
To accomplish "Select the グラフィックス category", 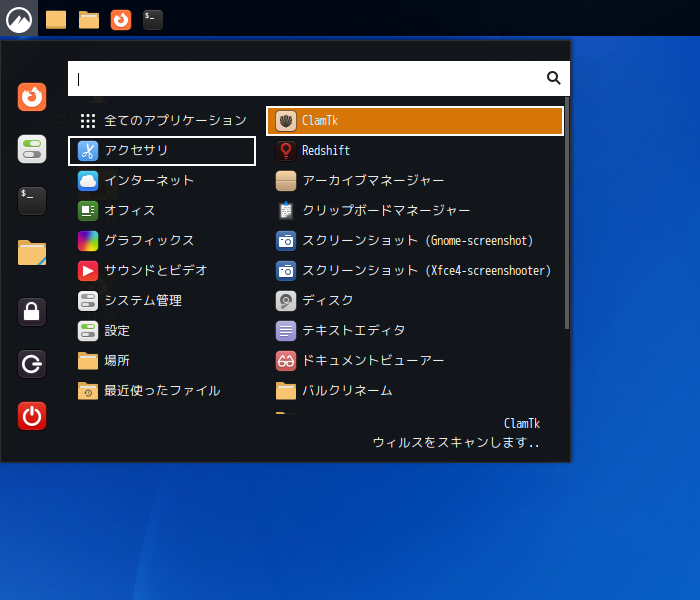I will point(162,241).
